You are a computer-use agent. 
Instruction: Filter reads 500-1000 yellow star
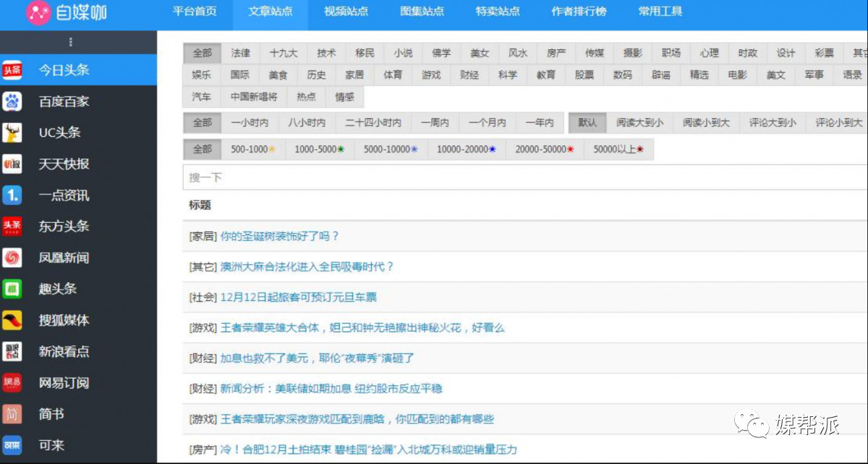(253, 149)
